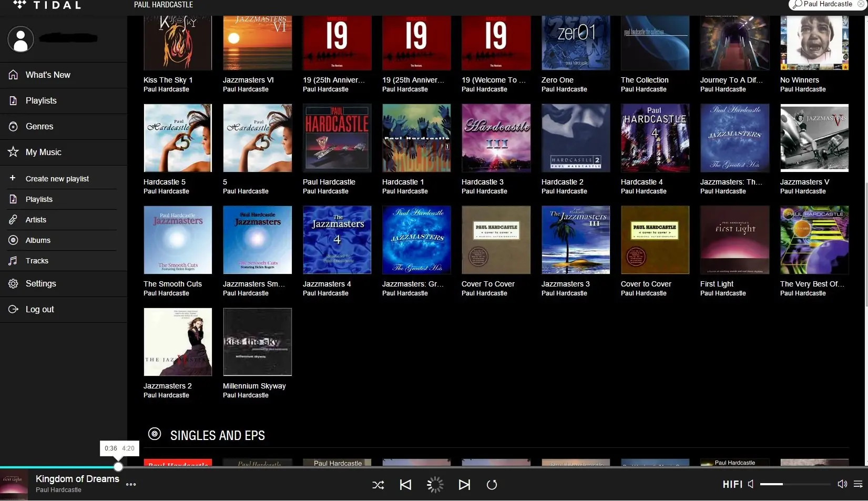Image resolution: width=868 pixels, height=501 pixels.
Task: Open Paul Hardcastle artist link in player bar
Action: 58,490
